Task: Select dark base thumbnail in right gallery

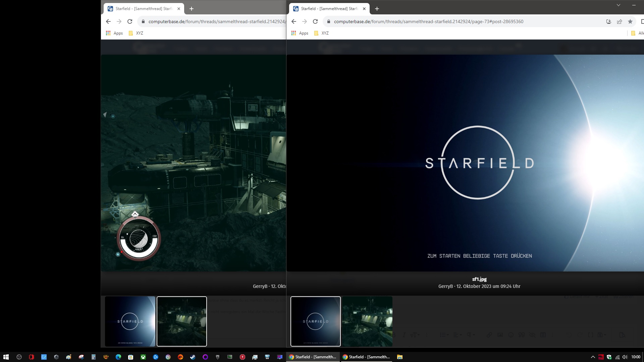Action: (x=367, y=321)
